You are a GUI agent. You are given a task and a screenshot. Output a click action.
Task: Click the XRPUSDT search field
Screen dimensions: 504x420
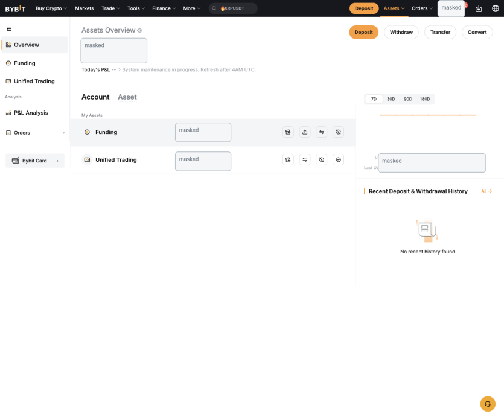pos(233,8)
